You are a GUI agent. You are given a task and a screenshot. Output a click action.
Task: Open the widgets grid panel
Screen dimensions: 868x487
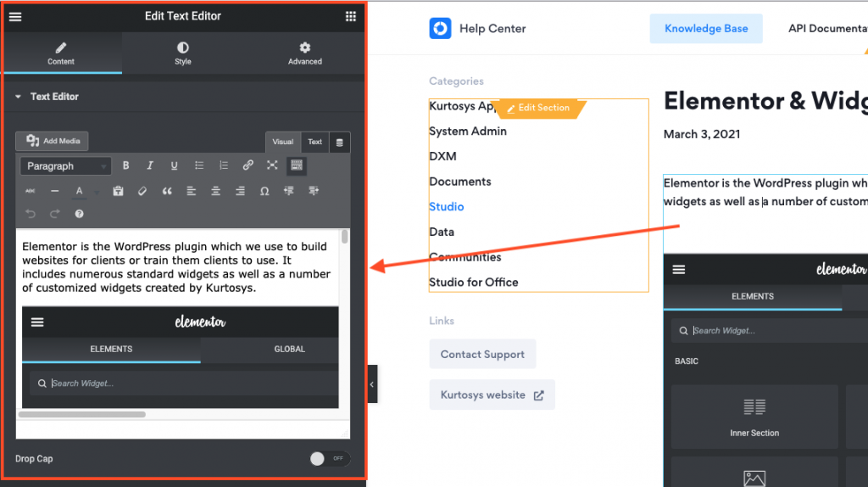[350, 17]
